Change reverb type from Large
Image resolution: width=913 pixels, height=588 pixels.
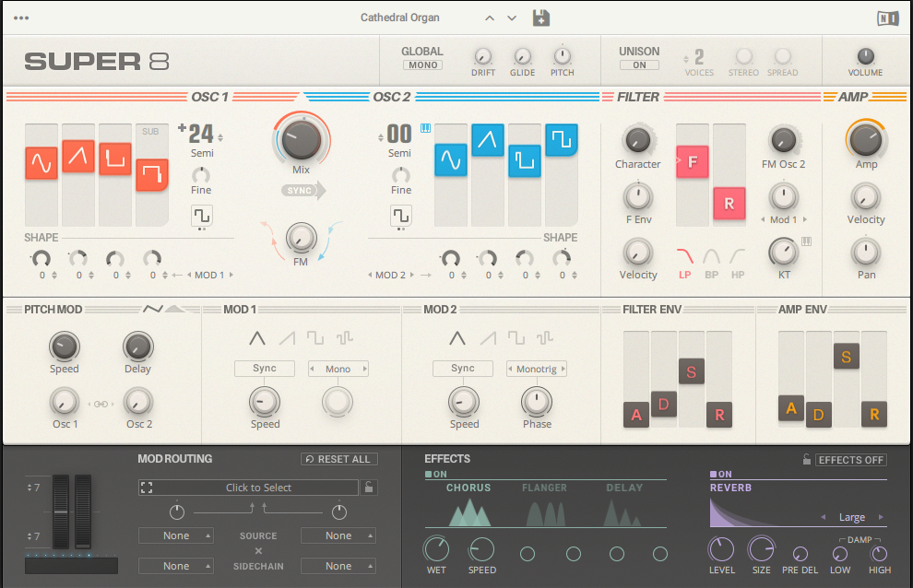[x=852, y=517]
